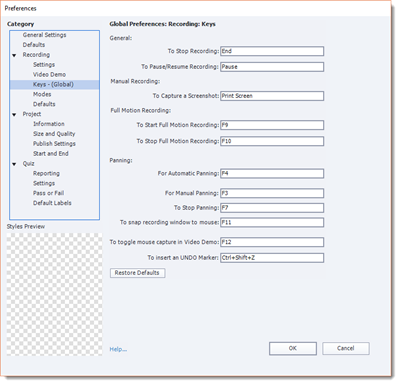Open the Default Labels category
Image resolution: width=399 pixels, height=384 pixels.
52,203
